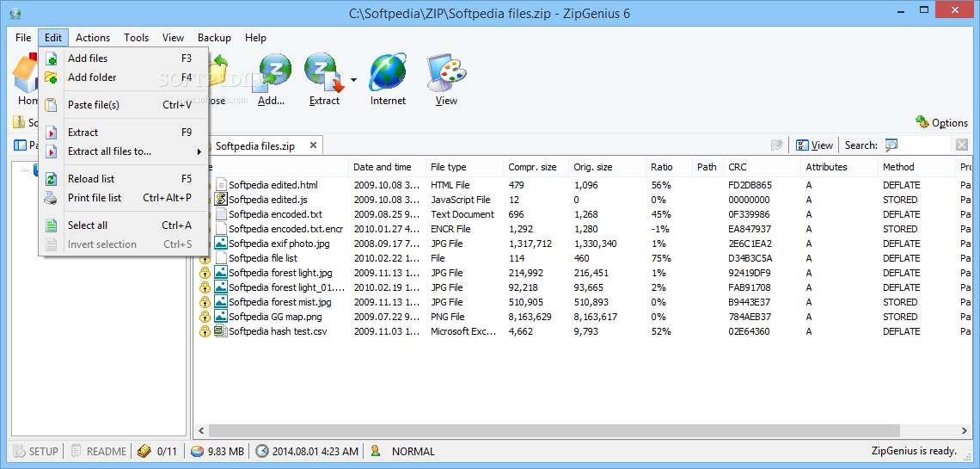Click the Softpedia encoded.txt document icon
The height and width of the screenshot is (469, 980).
pyautogui.click(x=221, y=214)
